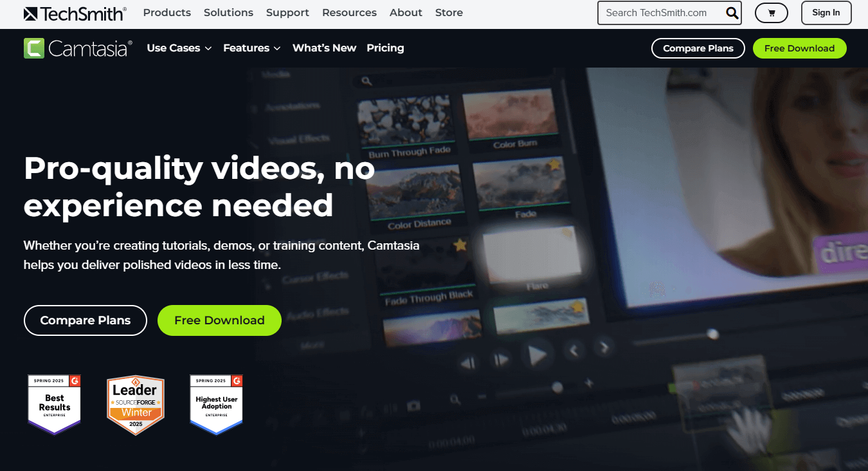Select the Burn Through Fade transition thumbnail
Screen dimensions: 868x471
pos(407,119)
